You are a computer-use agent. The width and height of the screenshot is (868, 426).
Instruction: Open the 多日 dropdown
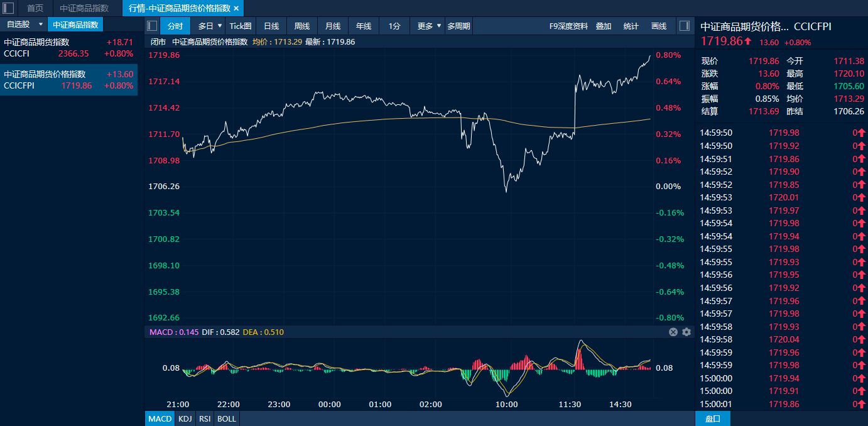point(210,26)
